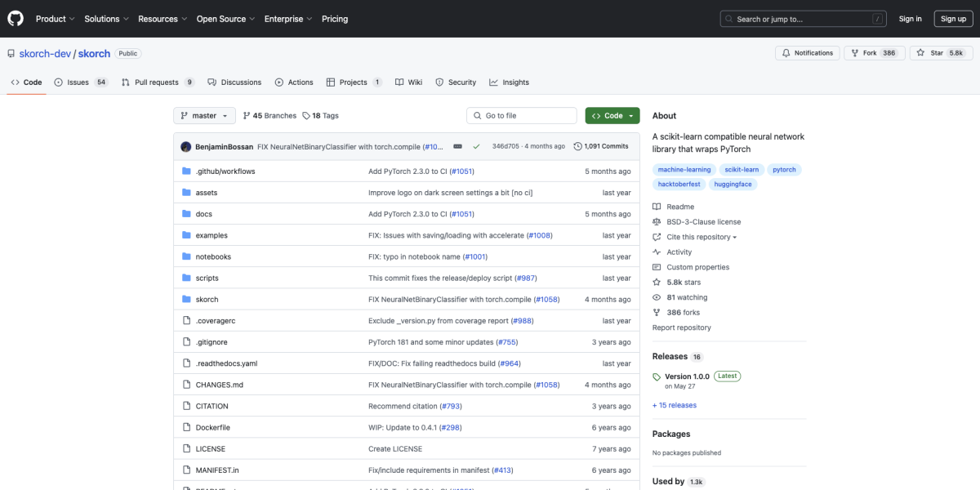The image size is (980, 490).
Task: Expand the green Code dropdown button
Action: click(612, 116)
